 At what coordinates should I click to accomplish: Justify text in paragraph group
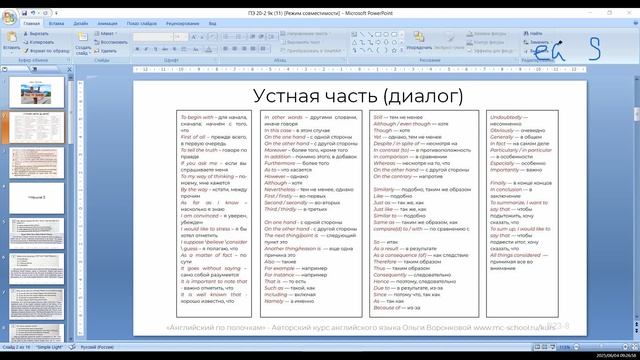point(253,49)
